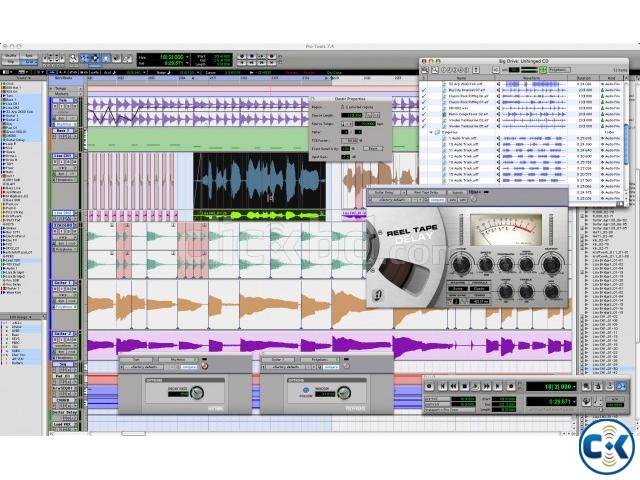Click large leftmost knob on Reel Tape Delay
Image resolution: width=640 pixels, height=480 pixels.
tap(462, 264)
